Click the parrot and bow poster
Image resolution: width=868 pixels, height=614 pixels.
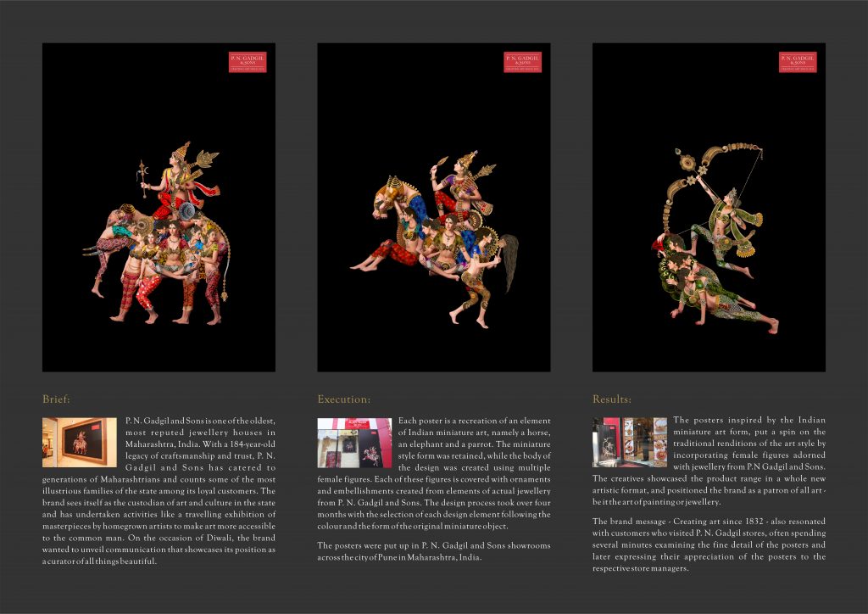pyautogui.click(x=709, y=207)
